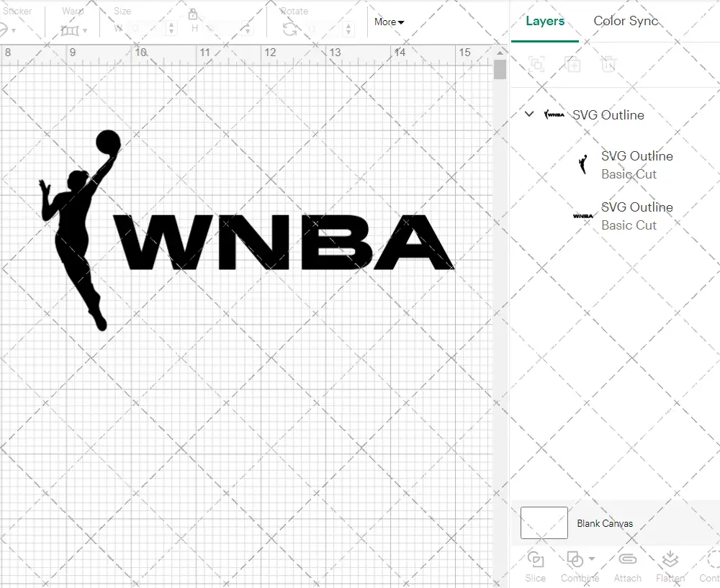The image size is (720, 588).
Task: Collapse the SVG Outline group
Action: pos(528,114)
